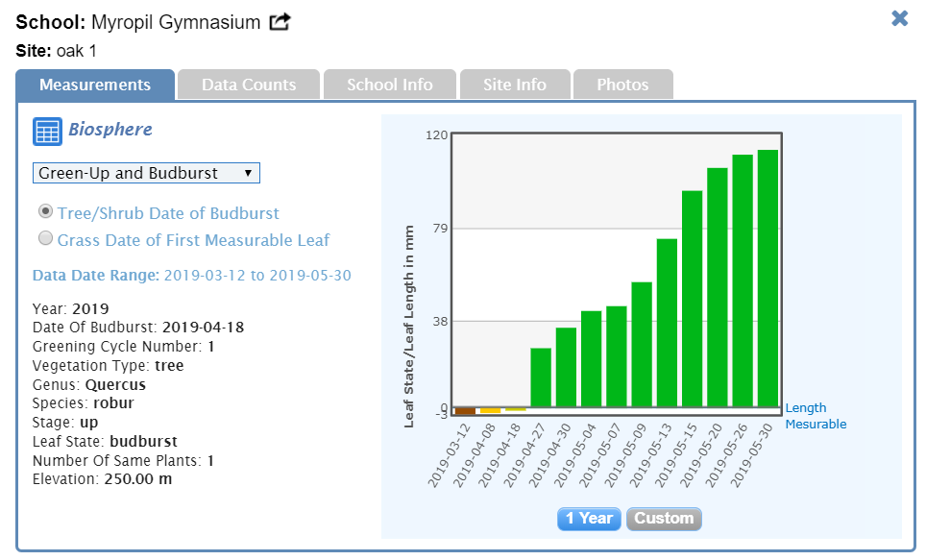Select Tree/Shrub Date of Budburst radio button

coord(44,212)
